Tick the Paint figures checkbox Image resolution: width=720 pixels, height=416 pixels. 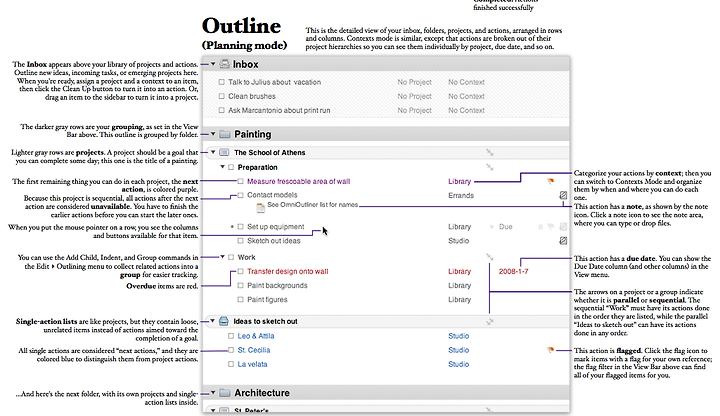[x=241, y=299]
